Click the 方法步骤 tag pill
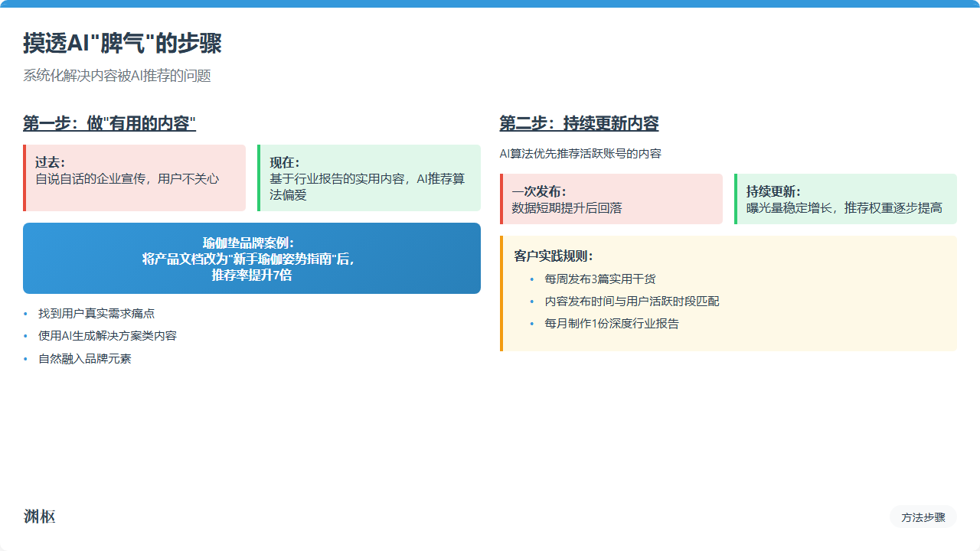Viewport: 980px width, 551px height. coord(923,517)
